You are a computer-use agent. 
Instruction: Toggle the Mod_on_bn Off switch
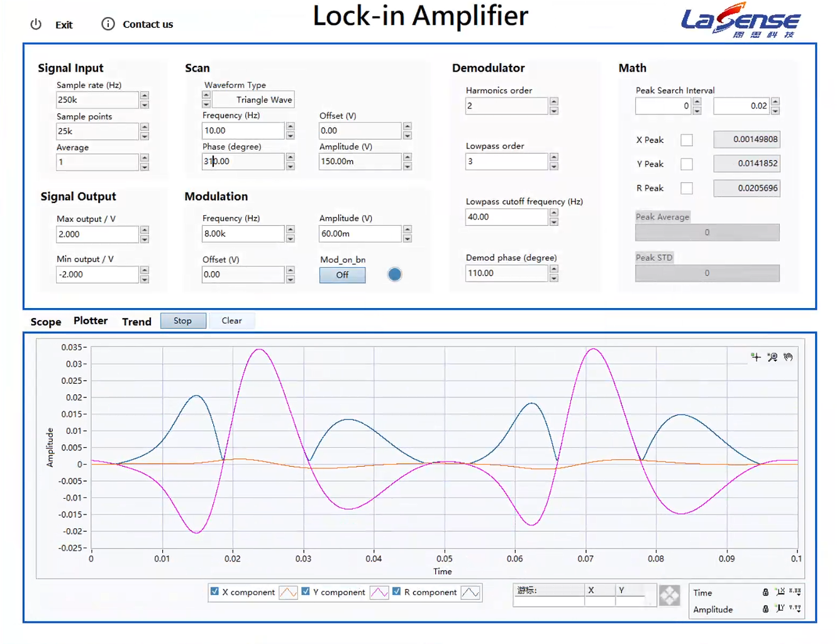tap(342, 275)
